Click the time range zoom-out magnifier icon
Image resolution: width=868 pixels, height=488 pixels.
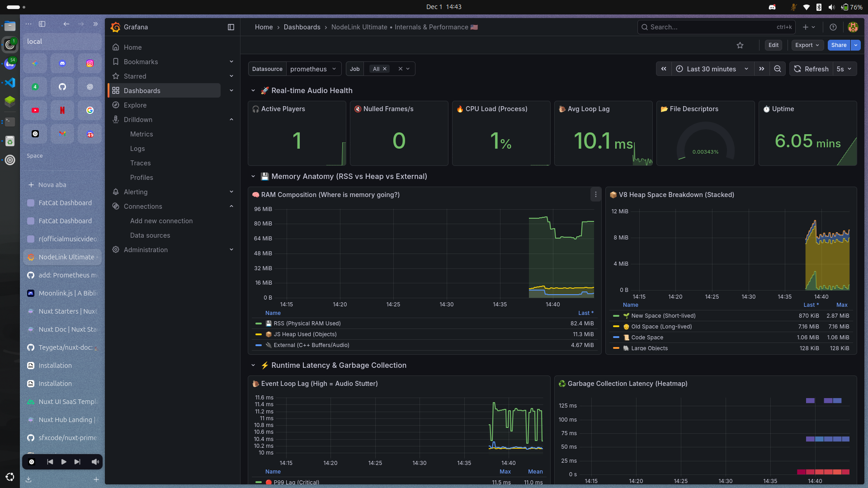778,69
